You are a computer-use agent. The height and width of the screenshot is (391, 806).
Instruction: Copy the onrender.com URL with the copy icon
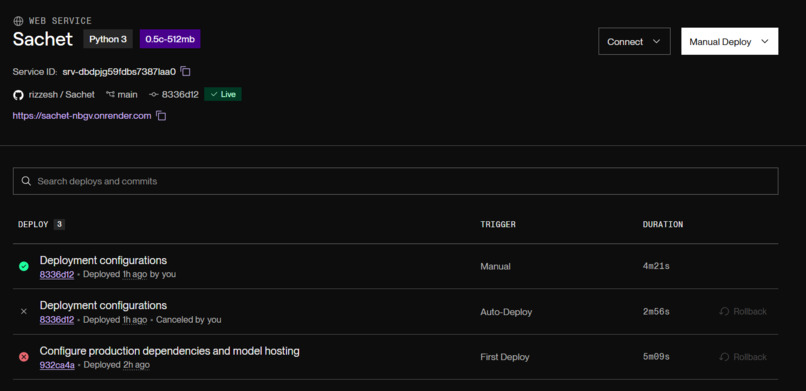pyautogui.click(x=161, y=116)
